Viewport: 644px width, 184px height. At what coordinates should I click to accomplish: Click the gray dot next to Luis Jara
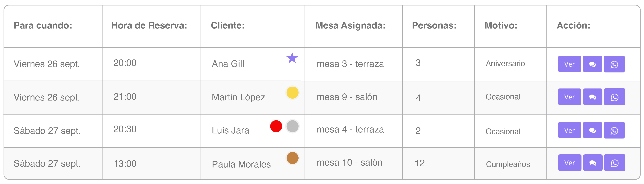292,126
